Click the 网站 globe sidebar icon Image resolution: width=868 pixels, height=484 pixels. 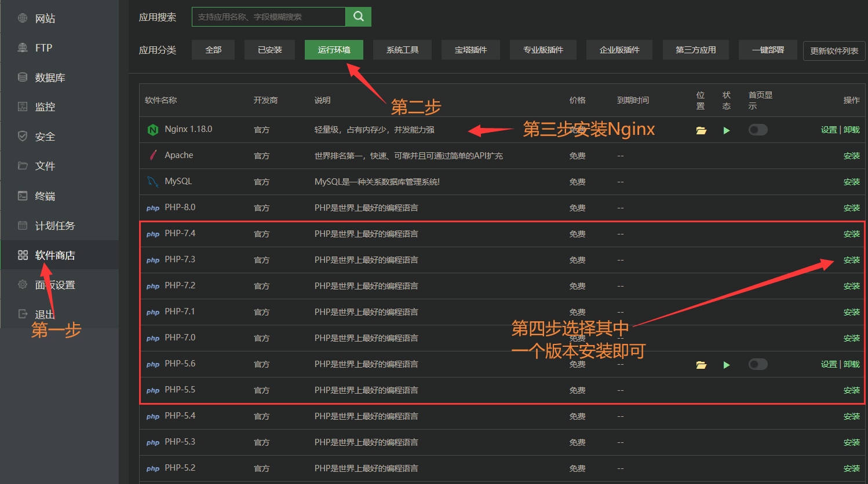[23, 18]
